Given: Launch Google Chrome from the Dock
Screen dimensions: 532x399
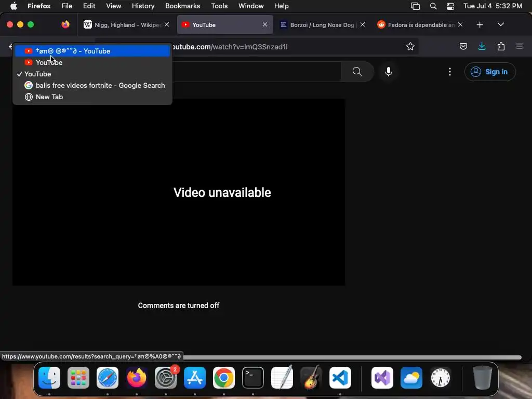Looking at the screenshot, I should coord(224,377).
